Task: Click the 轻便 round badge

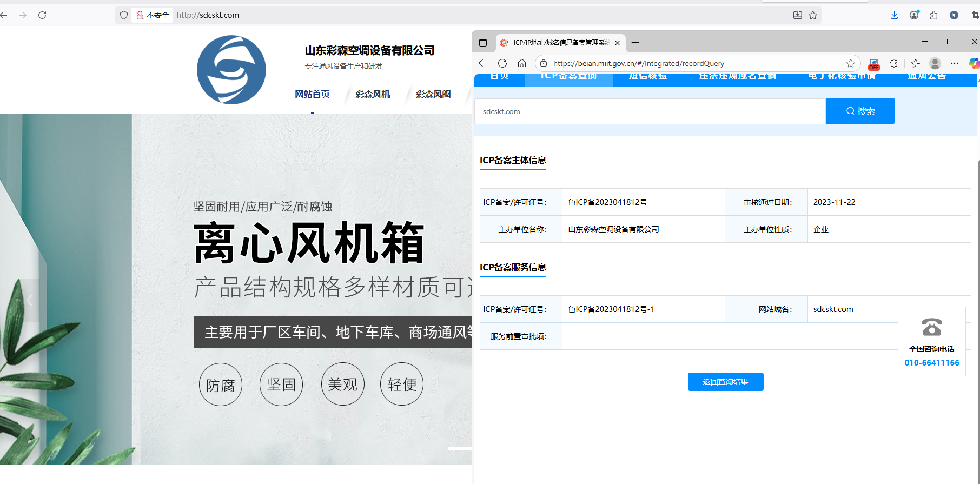Action: (402, 384)
